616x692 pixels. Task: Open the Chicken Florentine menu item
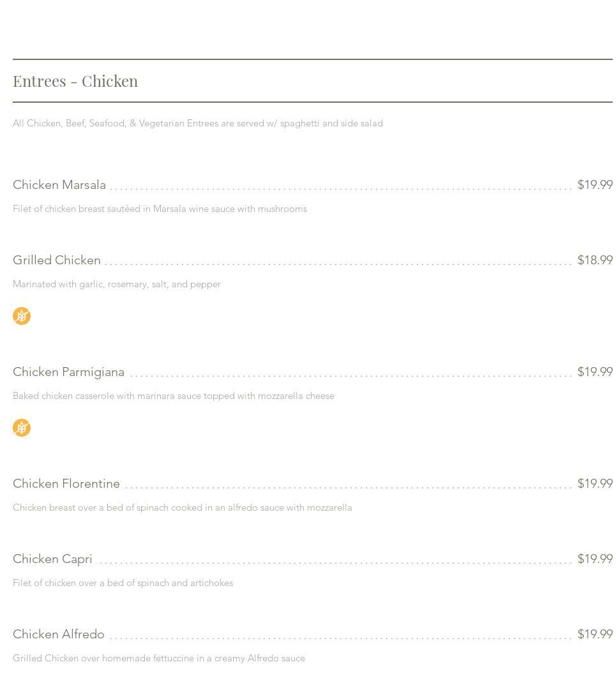tap(66, 483)
